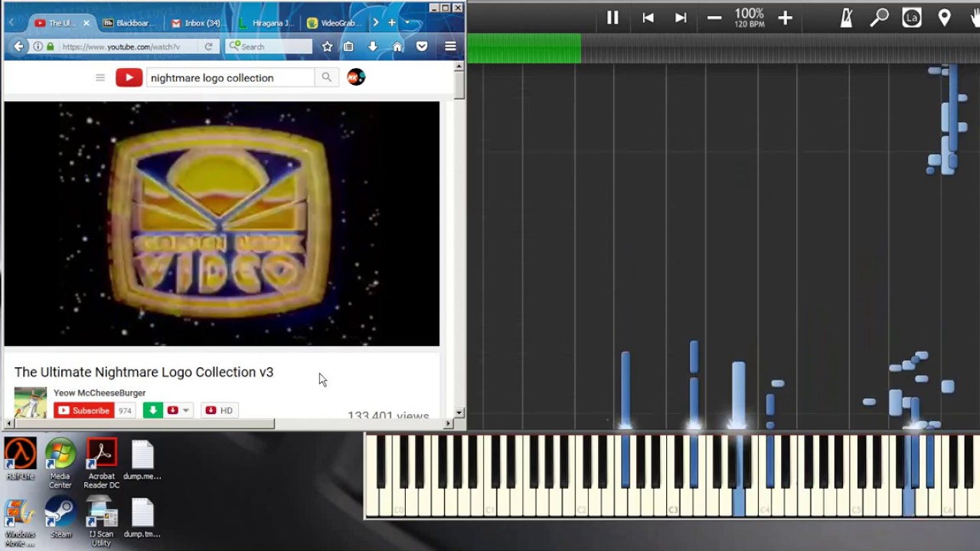
Task: Go to Firefox home page
Action: [397, 47]
